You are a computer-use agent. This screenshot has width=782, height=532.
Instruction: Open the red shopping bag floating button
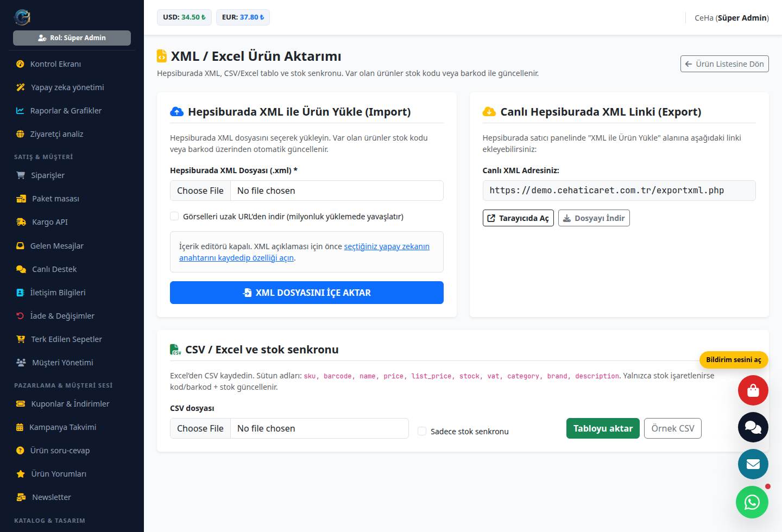753,390
